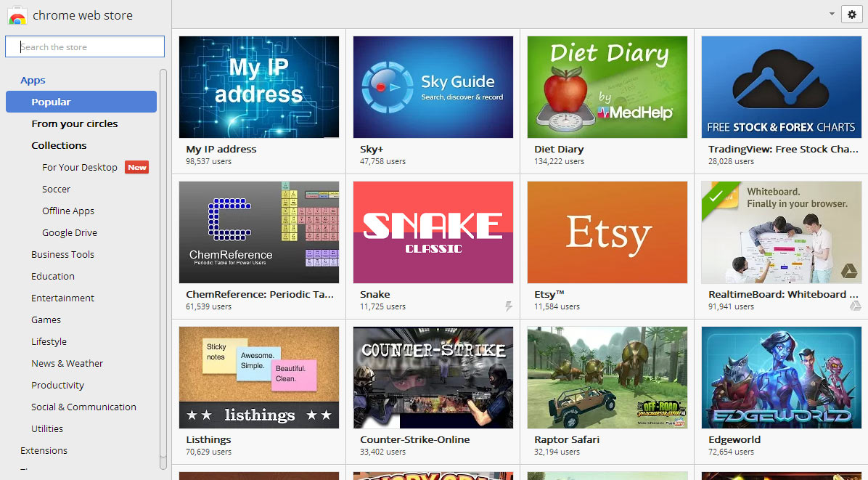Browse the Entertainment category
This screenshot has width=868, height=480.
[62, 298]
